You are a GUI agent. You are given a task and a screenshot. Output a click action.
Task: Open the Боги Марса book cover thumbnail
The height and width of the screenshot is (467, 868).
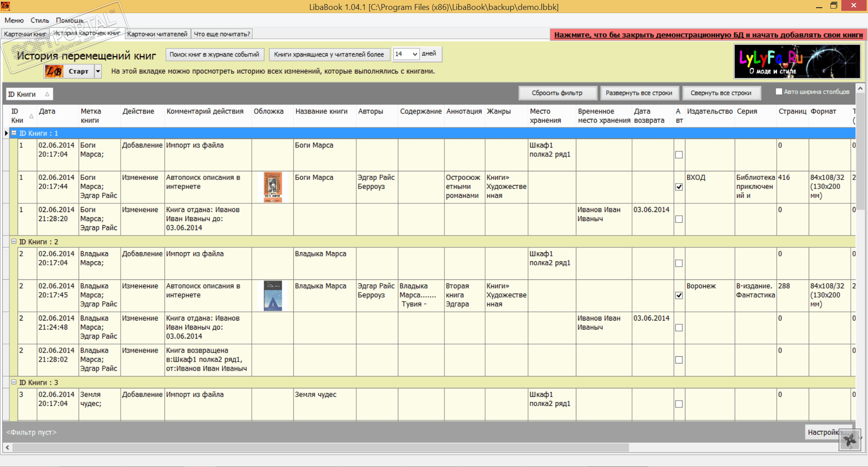coord(273,187)
